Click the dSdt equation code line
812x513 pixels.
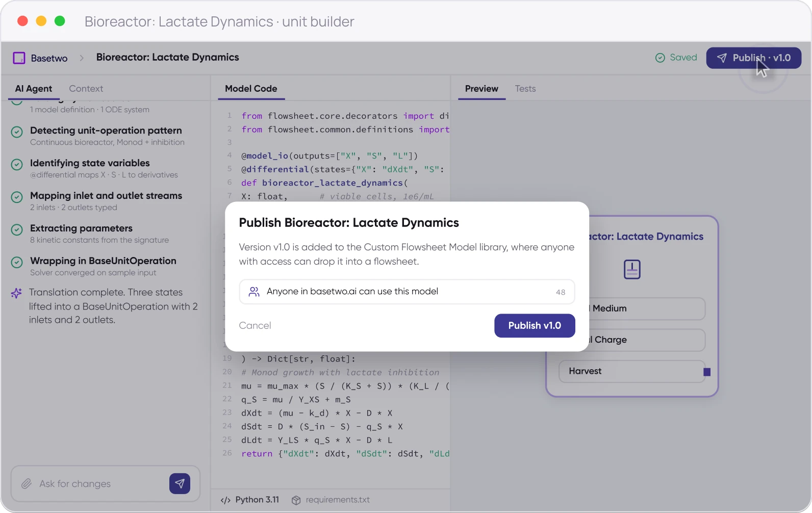322,427
